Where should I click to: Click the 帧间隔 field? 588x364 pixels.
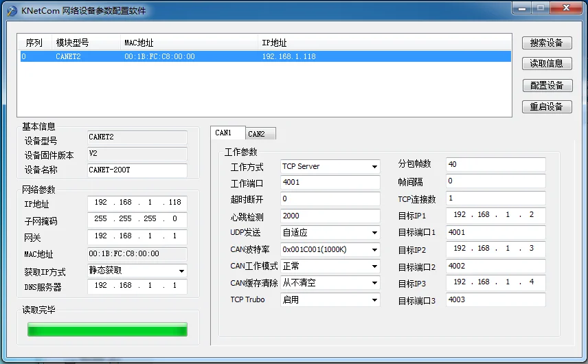point(496,181)
